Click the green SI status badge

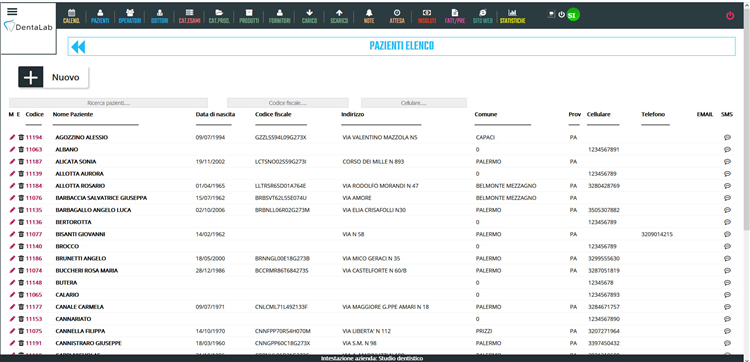coord(573,15)
